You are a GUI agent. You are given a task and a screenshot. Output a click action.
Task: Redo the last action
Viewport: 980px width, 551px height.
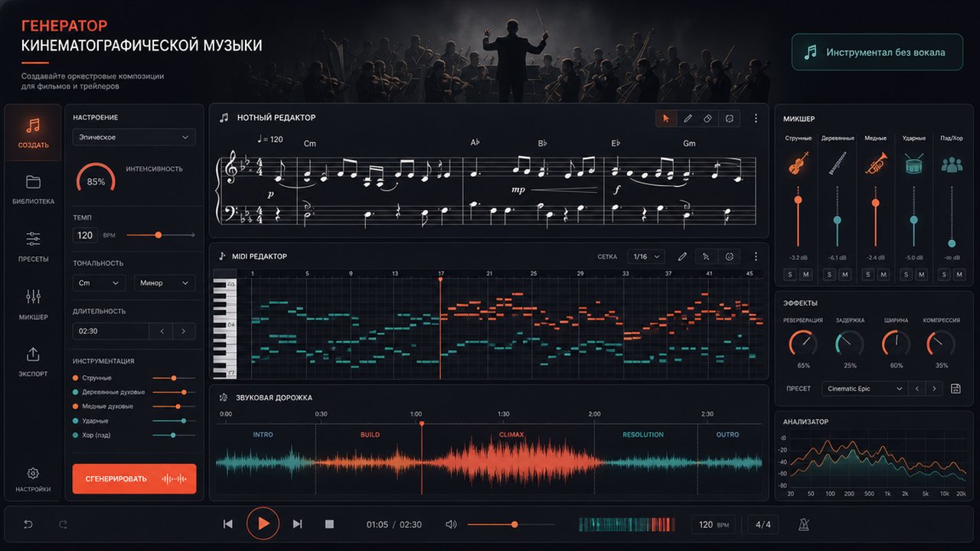(63, 524)
